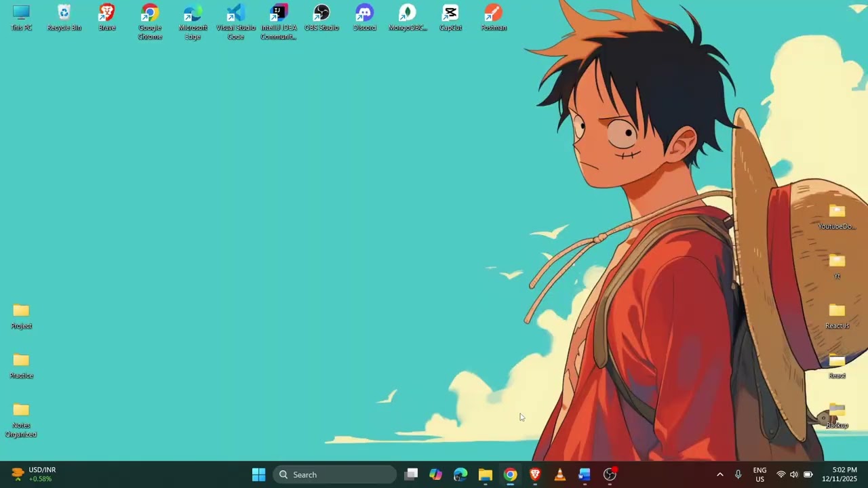Select the Microsoft Edge desktop shortcut
This screenshot has width=868, height=488.
click(x=193, y=22)
